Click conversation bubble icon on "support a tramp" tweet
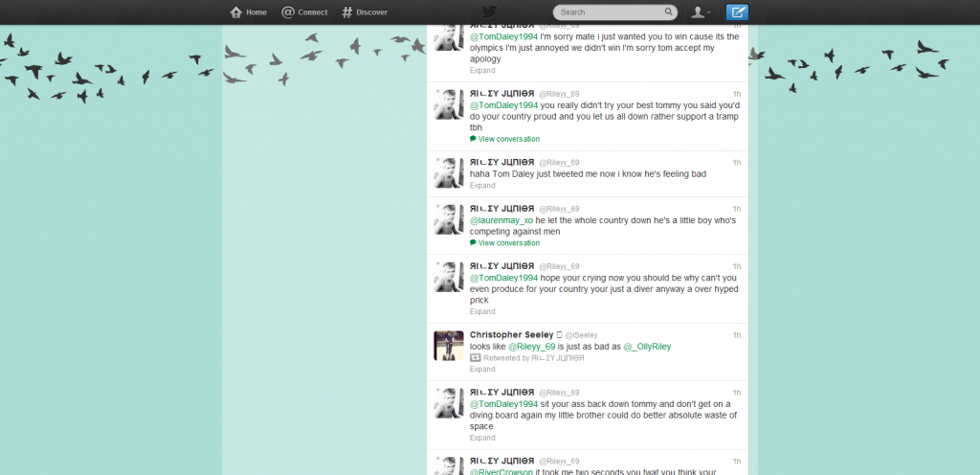Image resolution: width=980 pixels, height=475 pixels. [x=473, y=139]
